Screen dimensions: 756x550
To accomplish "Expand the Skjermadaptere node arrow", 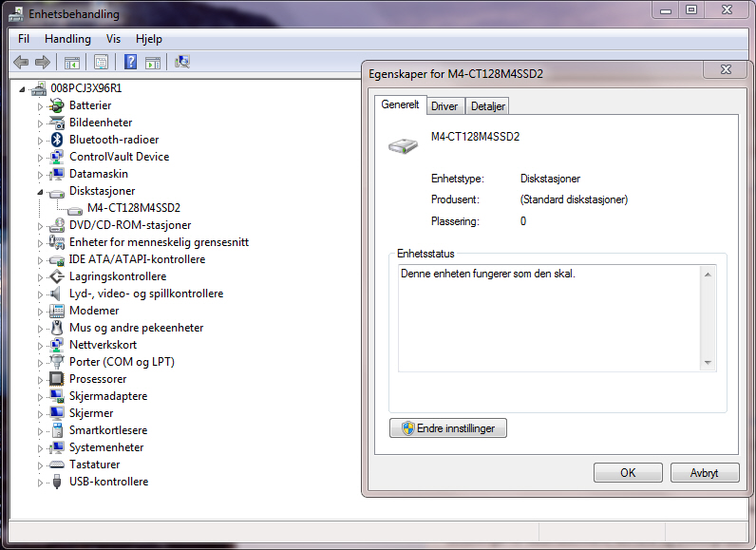I will click(x=40, y=397).
